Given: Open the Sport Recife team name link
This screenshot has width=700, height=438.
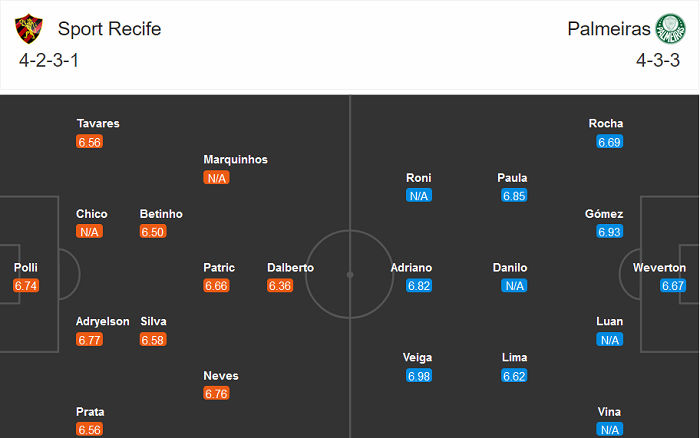Looking at the screenshot, I should [109, 29].
